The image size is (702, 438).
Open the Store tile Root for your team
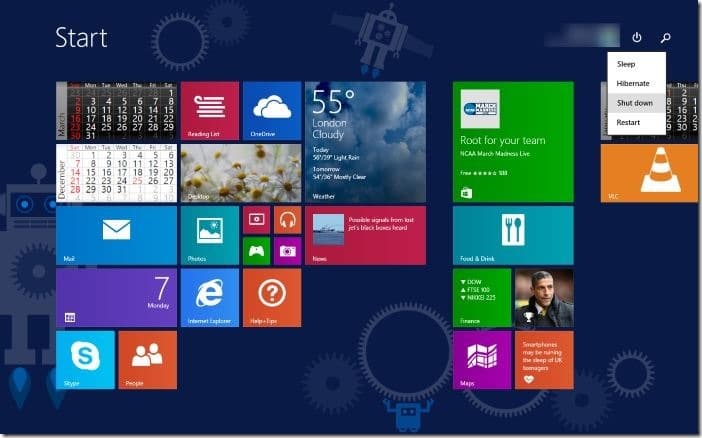point(513,142)
